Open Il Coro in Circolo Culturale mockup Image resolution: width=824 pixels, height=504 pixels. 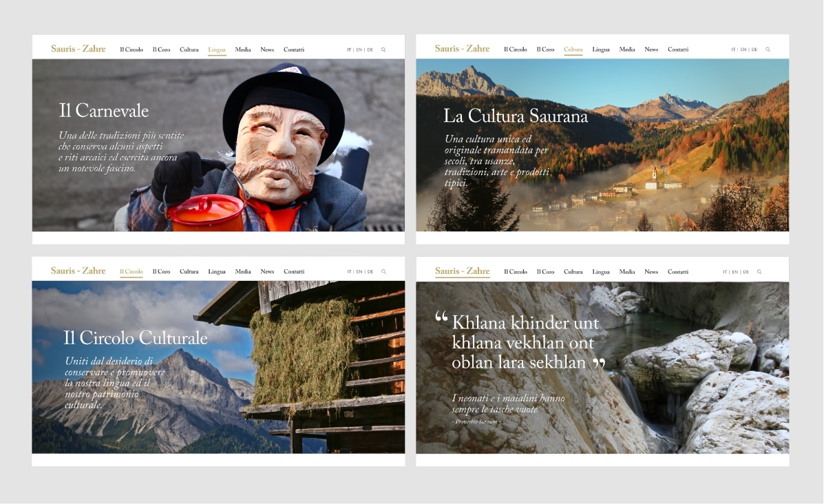click(x=161, y=272)
